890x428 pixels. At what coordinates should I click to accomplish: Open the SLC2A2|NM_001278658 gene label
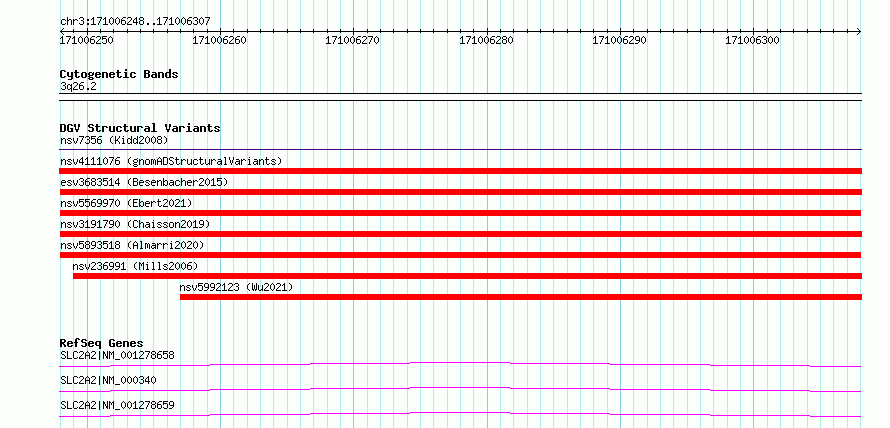pyautogui.click(x=117, y=355)
